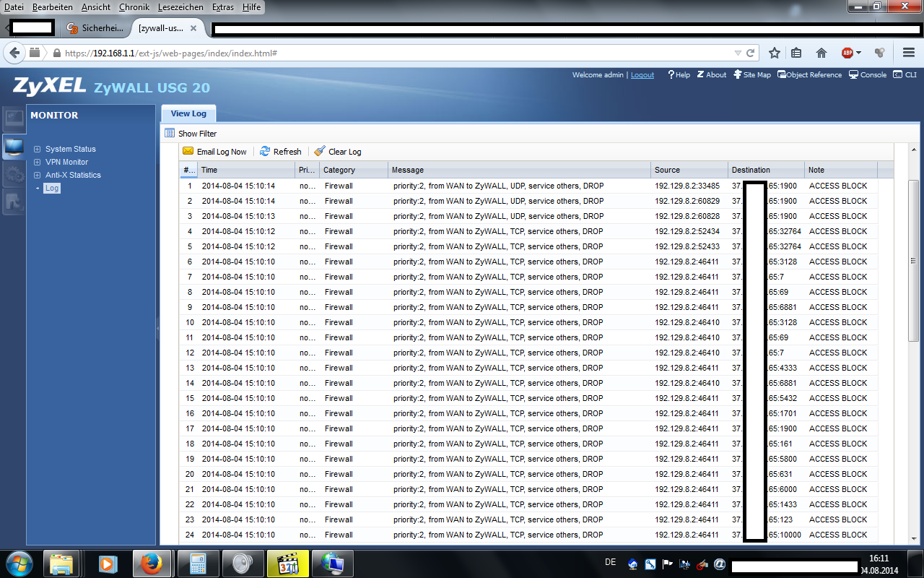Open the Adblock Plus dropdown arrow

[858, 53]
